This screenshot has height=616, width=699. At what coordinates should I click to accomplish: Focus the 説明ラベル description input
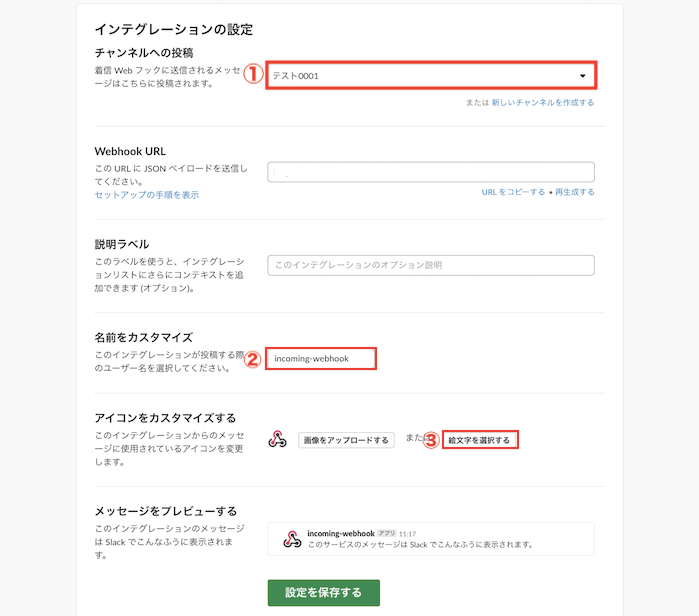click(431, 265)
